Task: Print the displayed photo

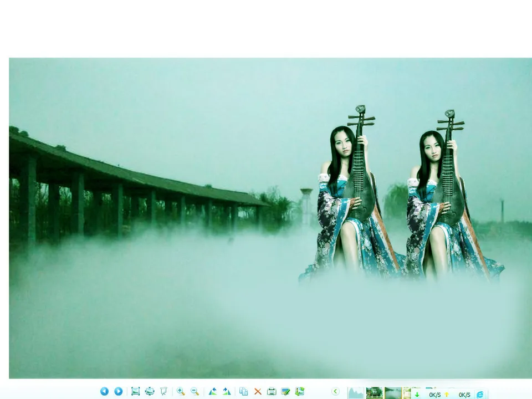Action: point(272,391)
